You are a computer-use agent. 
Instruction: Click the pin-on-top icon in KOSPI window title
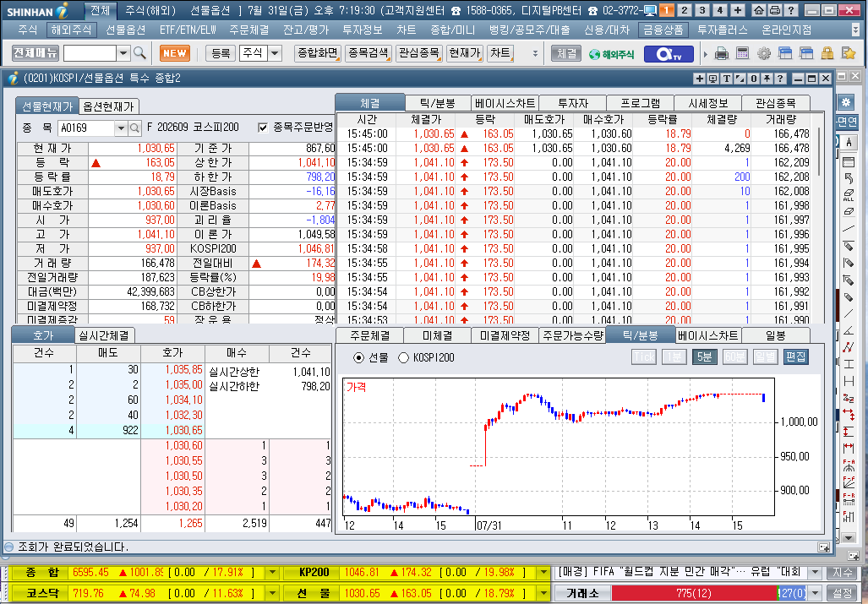pyautogui.click(x=767, y=79)
